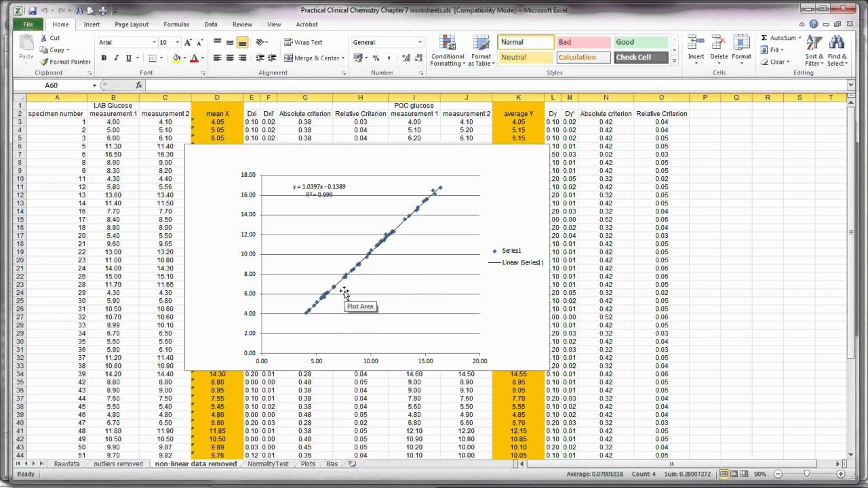Open Format as Table gallery
Image resolution: width=868 pixels, height=488 pixels.
pos(481,52)
